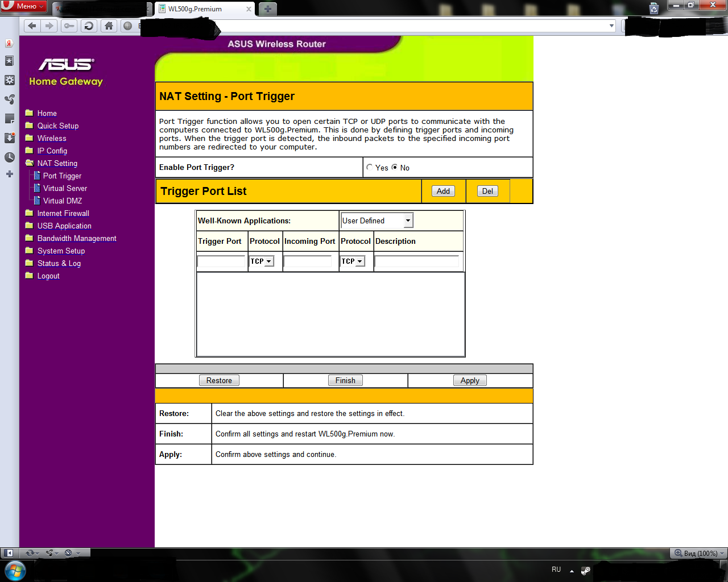Open the Notes panel in sidebar
Viewport: 728px width, 582px height.
coord(9,119)
